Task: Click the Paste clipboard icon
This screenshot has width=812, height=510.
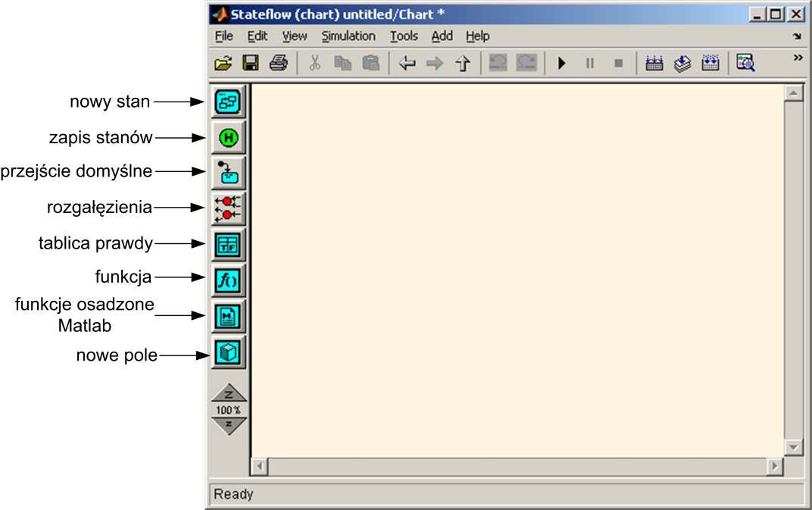Action: coord(371,63)
